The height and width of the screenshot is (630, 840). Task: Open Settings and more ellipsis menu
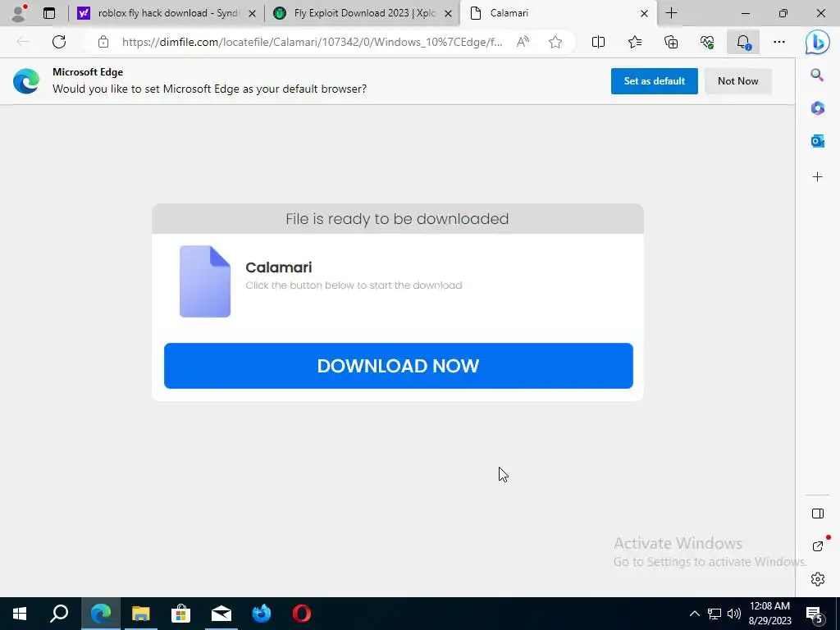(779, 42)
